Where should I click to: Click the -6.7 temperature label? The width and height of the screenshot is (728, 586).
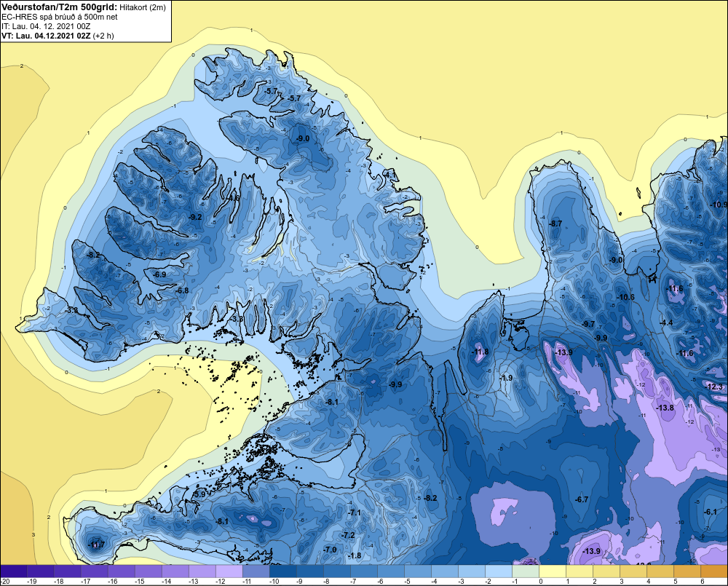point(581,499)
